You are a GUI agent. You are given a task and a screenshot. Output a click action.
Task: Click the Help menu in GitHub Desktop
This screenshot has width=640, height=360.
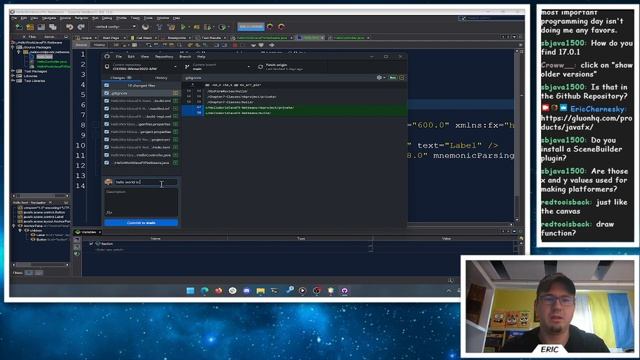[201, 57]
